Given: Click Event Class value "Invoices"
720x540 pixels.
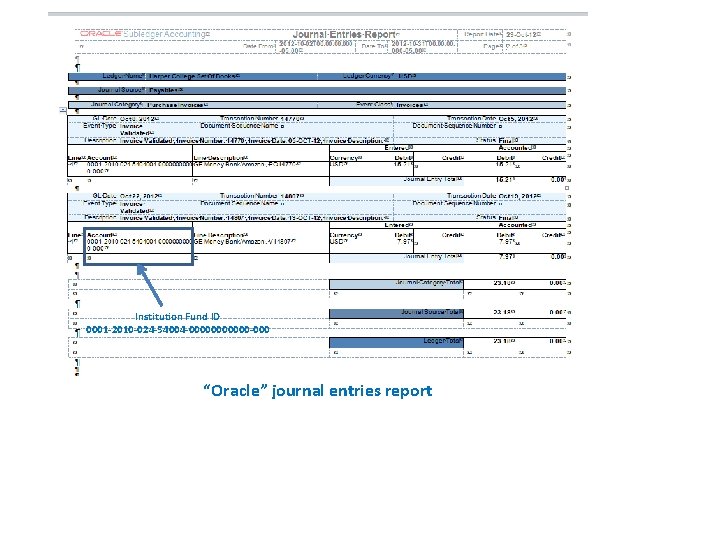Looking at the screenshot, I should point(412,105).
